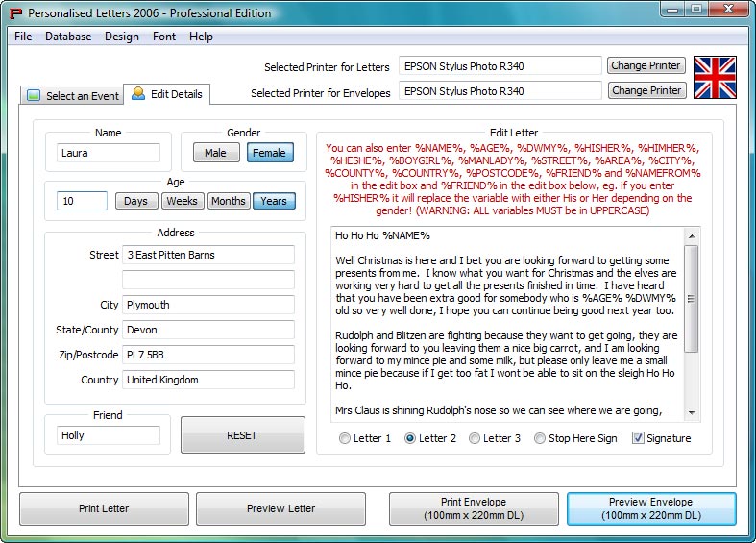Viewport: 756px width, 543px height.
Task: Click the City field showing Plymouth
Action: tap(208, 305)
